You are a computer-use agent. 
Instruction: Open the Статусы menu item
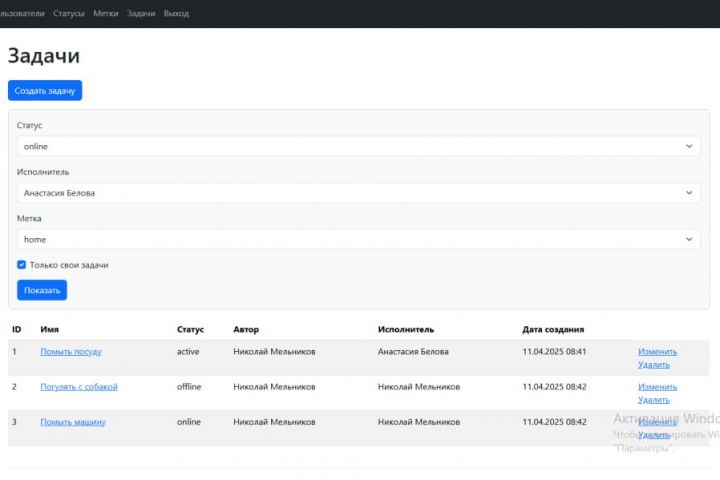point(69,13)
